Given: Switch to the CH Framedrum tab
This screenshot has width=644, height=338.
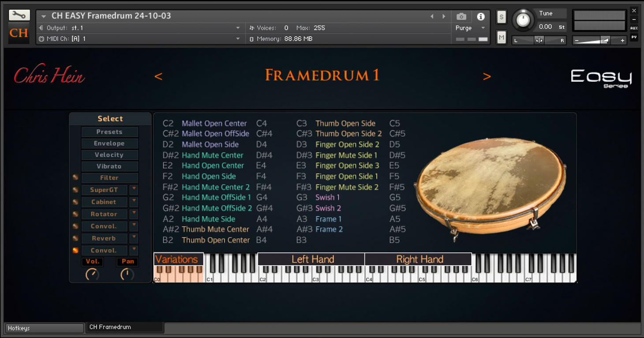Looking at the screenshot, I should 124,327.
